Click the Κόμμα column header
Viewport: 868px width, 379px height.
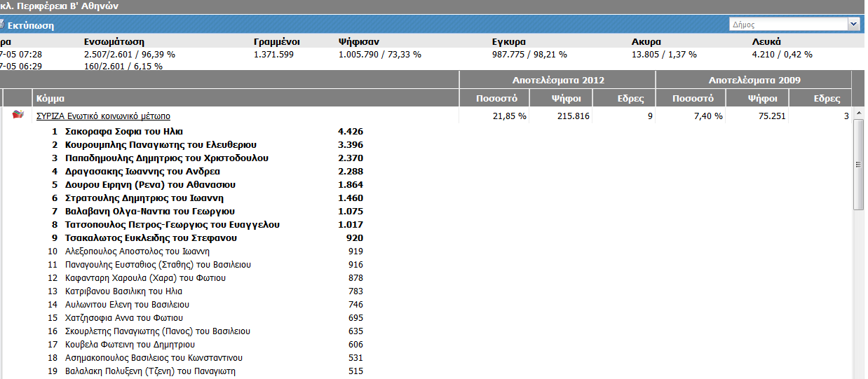pos(50,99)
